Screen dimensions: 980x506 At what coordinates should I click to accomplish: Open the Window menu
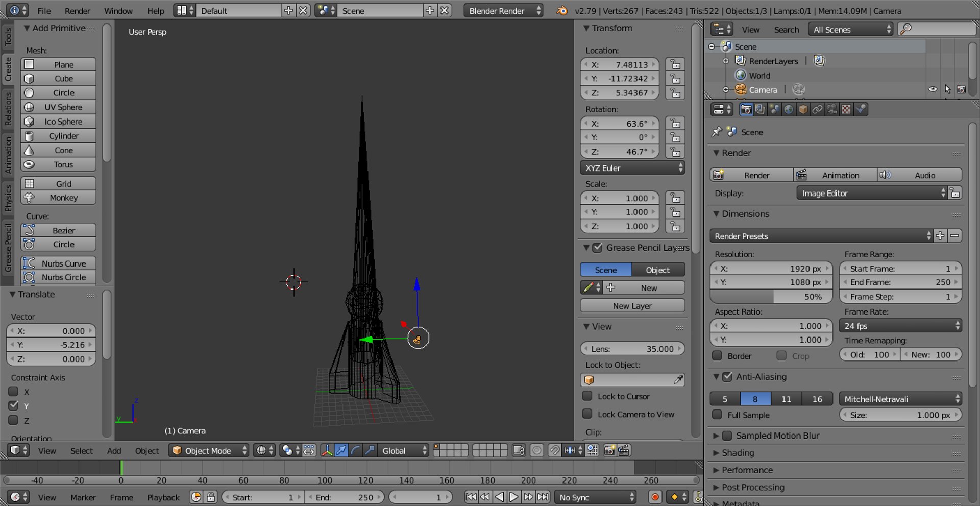pos(118,11)
